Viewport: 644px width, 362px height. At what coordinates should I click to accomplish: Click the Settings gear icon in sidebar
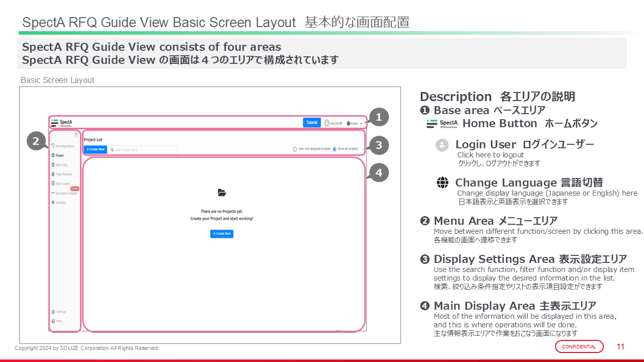coord(53,312)
